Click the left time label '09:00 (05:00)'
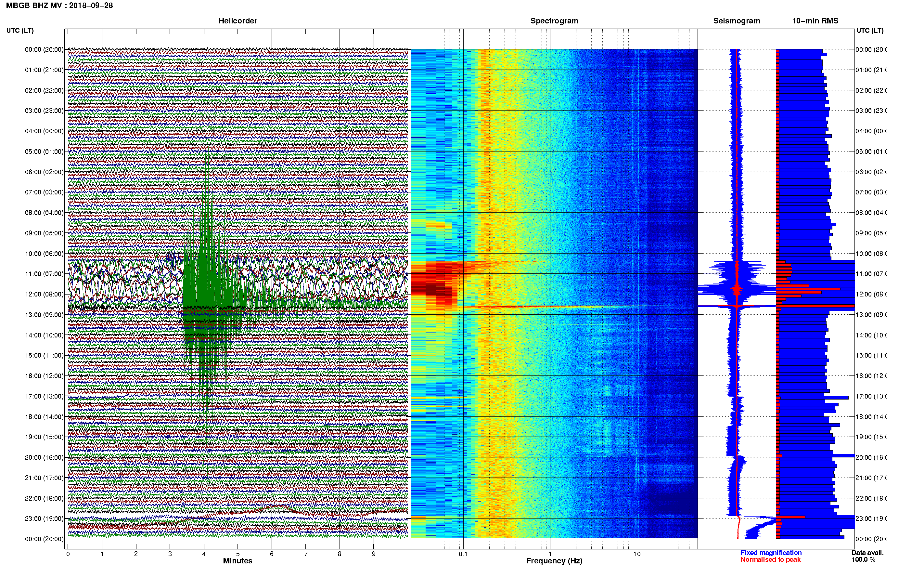Image resolution: width=924 pixels, height=578 pixels. point(44,233)
